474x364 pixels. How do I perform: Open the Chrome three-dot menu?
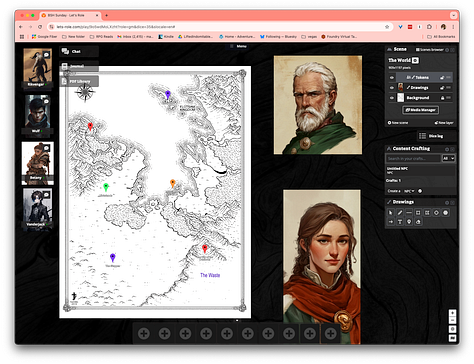[453, 27]
